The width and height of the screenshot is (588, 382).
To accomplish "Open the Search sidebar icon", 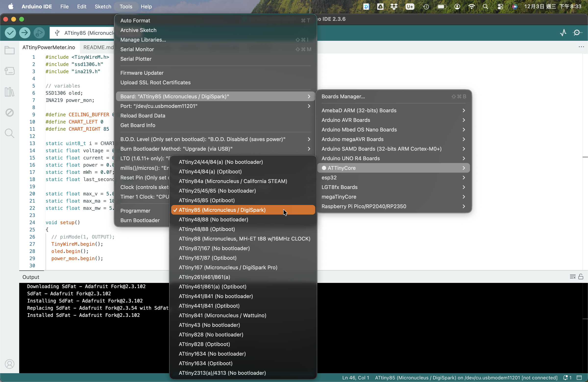I will [x=9, y=133].
